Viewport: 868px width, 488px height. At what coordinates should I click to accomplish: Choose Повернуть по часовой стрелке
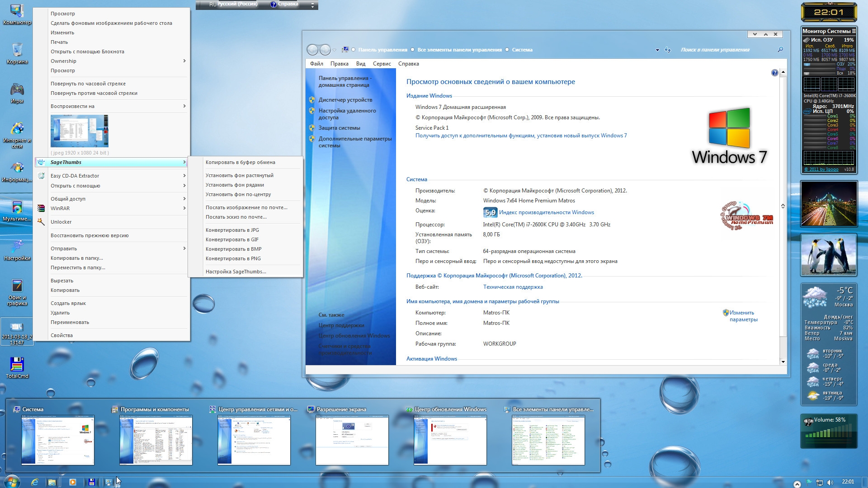tap(112, 84)
